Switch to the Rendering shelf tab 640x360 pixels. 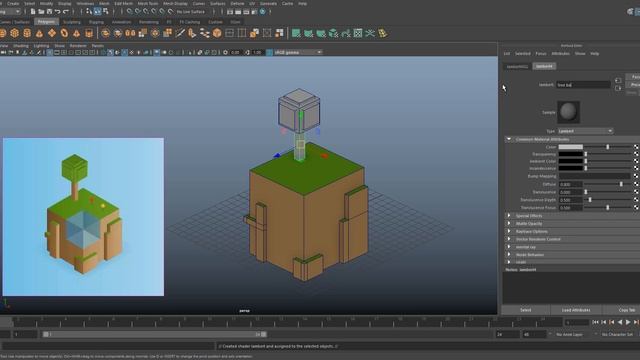(x=149, y=22)
